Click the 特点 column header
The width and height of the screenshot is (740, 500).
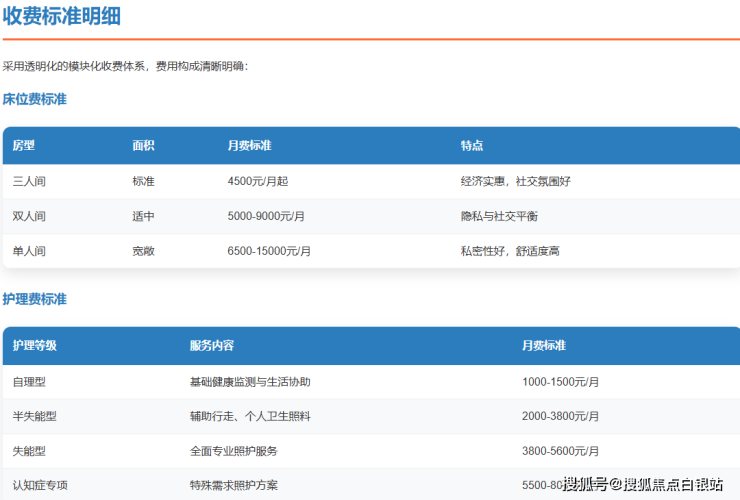click(x=471, y=146)
